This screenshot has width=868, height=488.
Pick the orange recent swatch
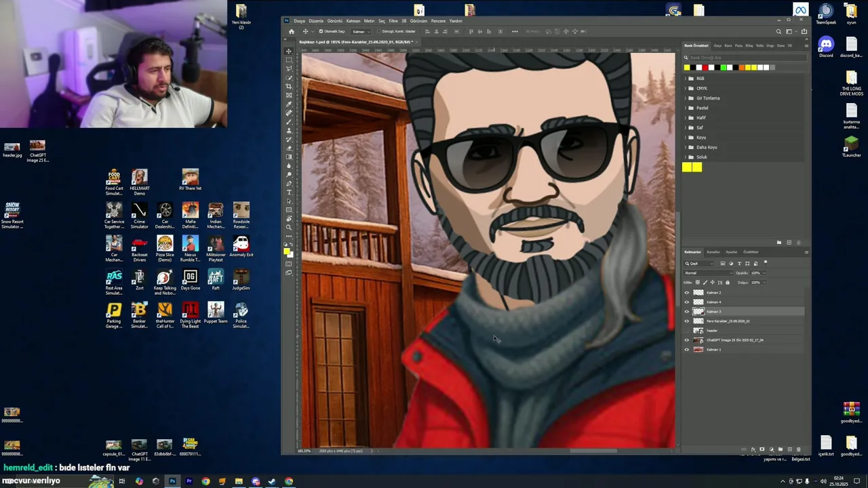tap(742, 68)
